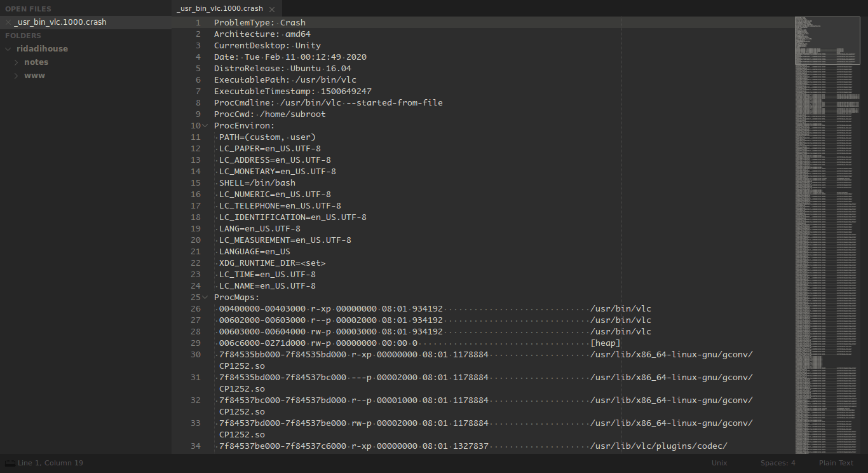Open the Unix line endings selector
868x473 pixels.
(719, 463)
